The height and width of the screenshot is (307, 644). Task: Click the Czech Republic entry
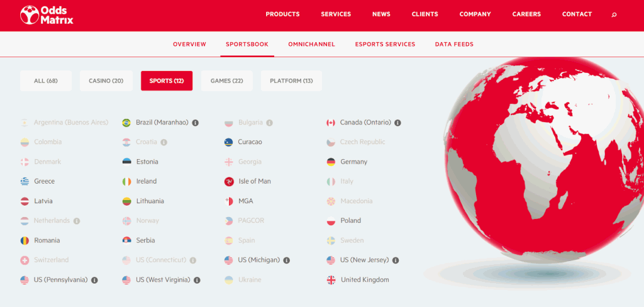[x=356, y=142]
